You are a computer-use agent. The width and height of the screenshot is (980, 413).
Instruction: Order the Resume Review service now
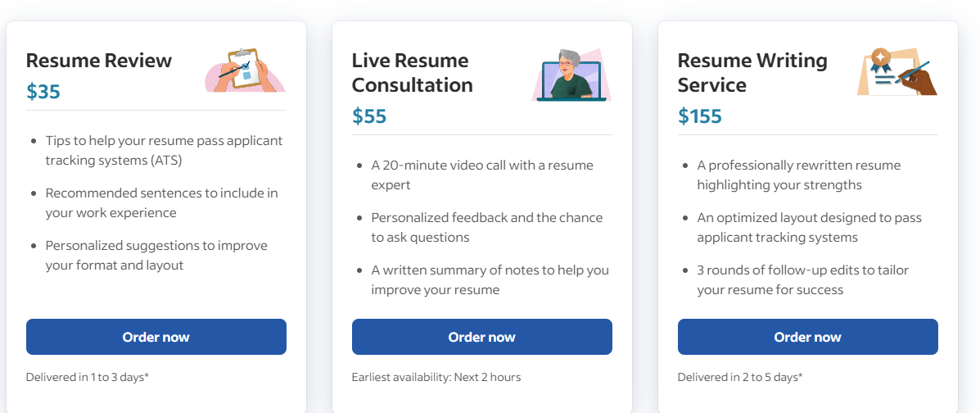[156, 337]
